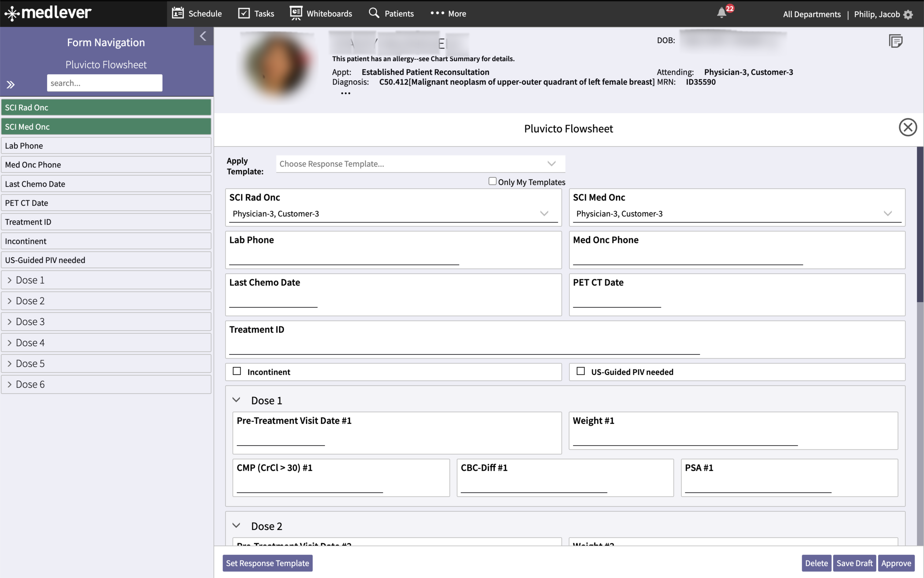Collapse the Dose 1 section in form
Image resolution: width=924 pixels, height=578 pixels.
click(236, 400)
